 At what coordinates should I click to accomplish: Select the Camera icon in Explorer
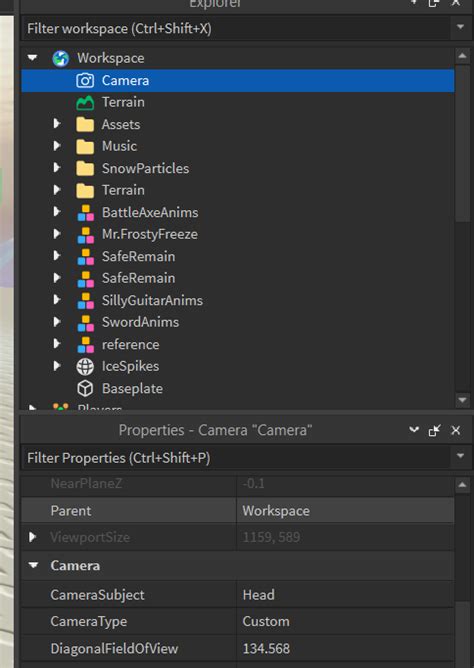tap(85, 81)
